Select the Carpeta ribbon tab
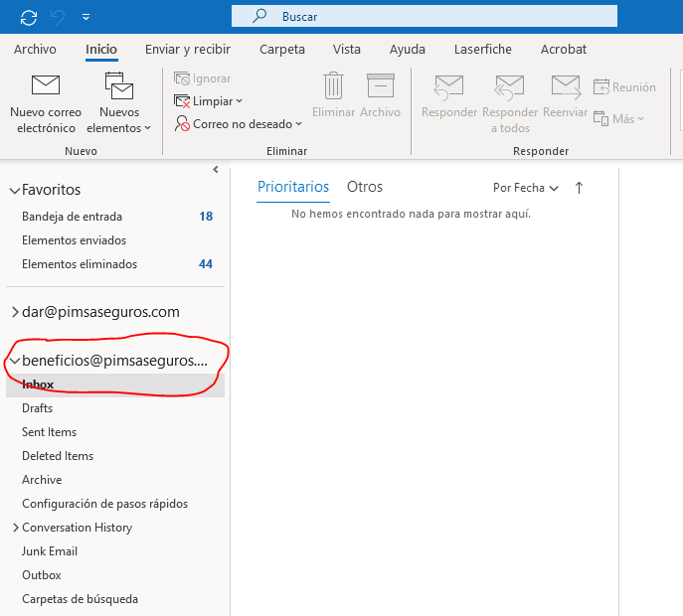The height and width of the screenshot is (616, 683). (x=282, y=50)
